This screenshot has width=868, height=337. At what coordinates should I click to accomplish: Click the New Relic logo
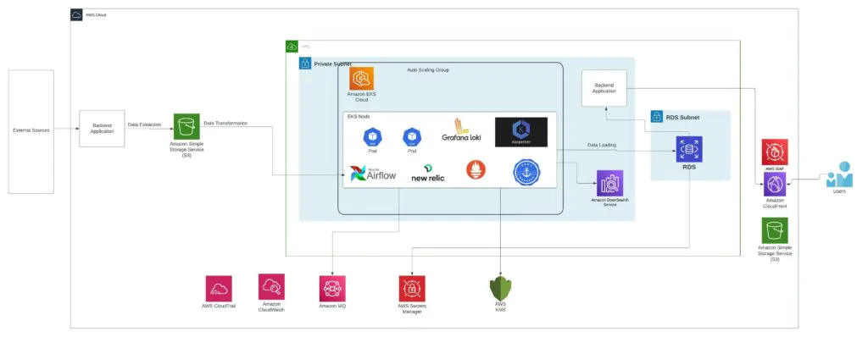pyautogui.click(x=428, y=173)
